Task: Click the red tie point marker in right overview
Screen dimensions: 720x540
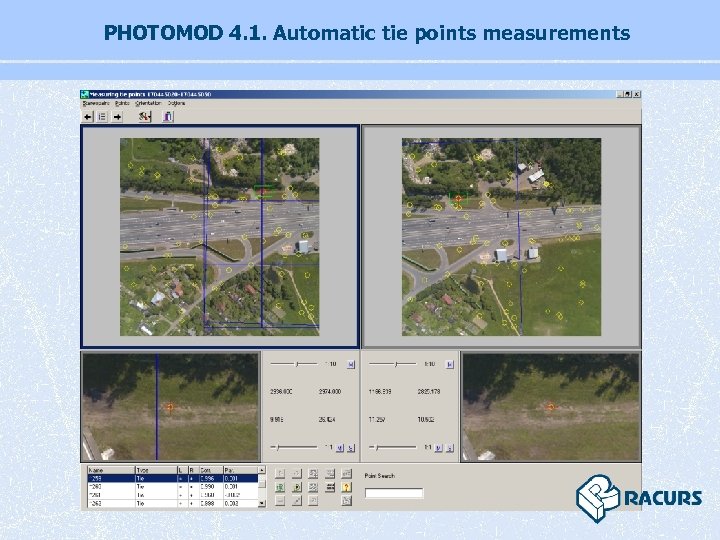Action: point(458,198)
